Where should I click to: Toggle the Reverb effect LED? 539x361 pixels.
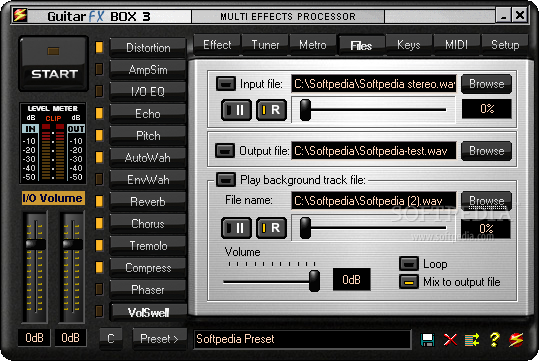click(99, 201)
